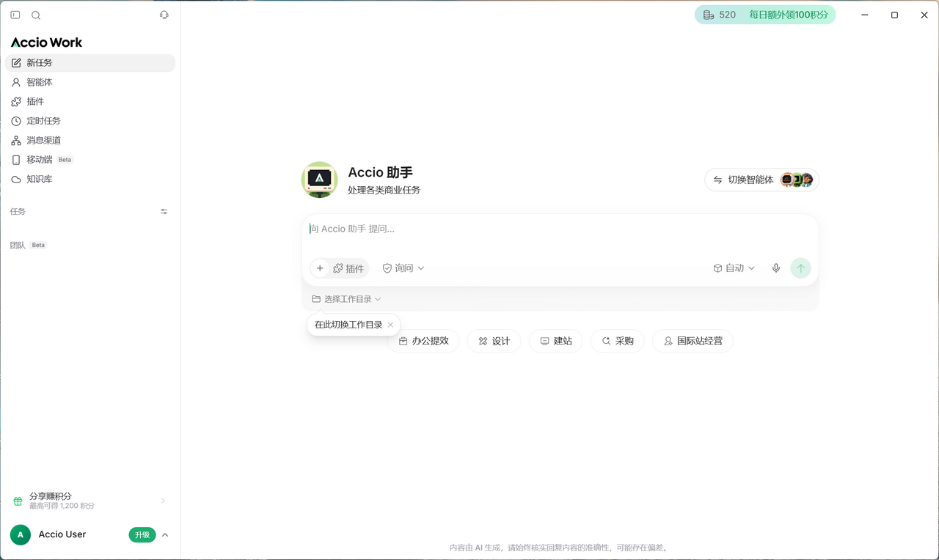Click the 团队 Beta section label
The image size is (939, 560).
pos(28,246)
